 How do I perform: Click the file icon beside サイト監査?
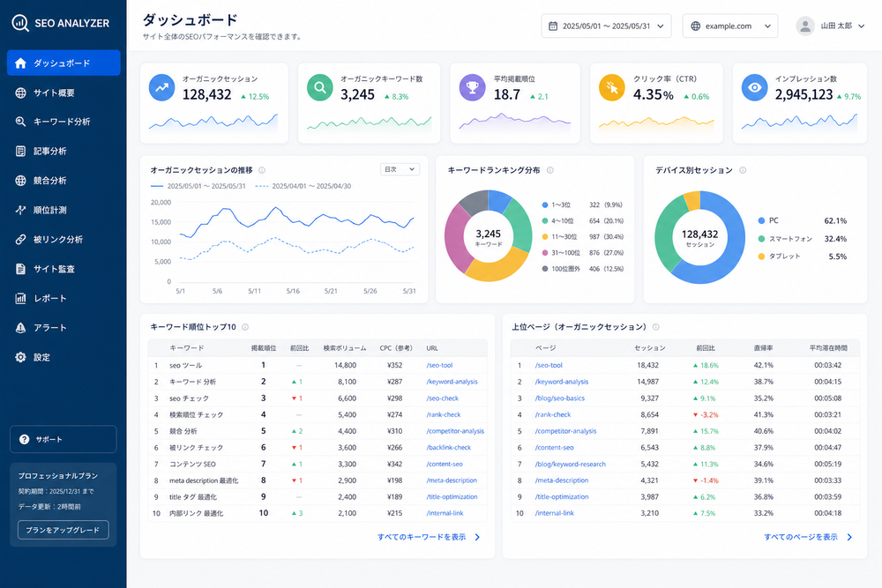coord(21,269)
